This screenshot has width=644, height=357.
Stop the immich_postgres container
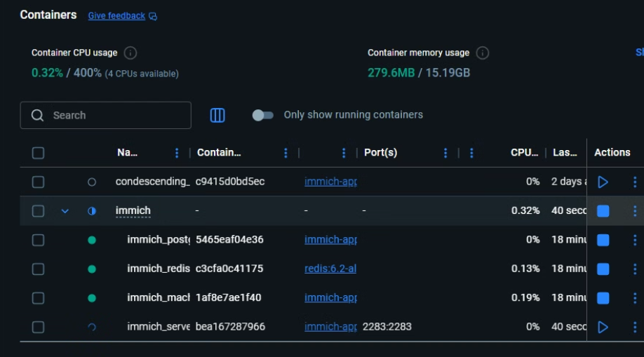[x=603, y=241]
